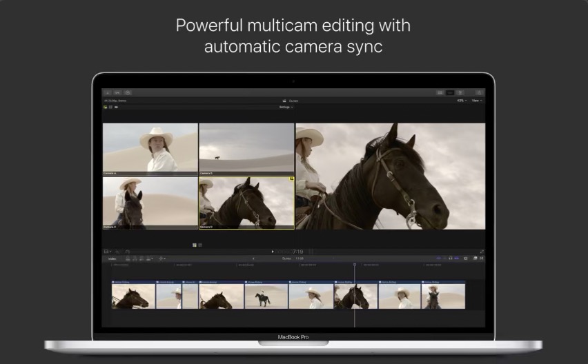
Task: Click the headphones audio skimming icon
Action: pos(450,259)
